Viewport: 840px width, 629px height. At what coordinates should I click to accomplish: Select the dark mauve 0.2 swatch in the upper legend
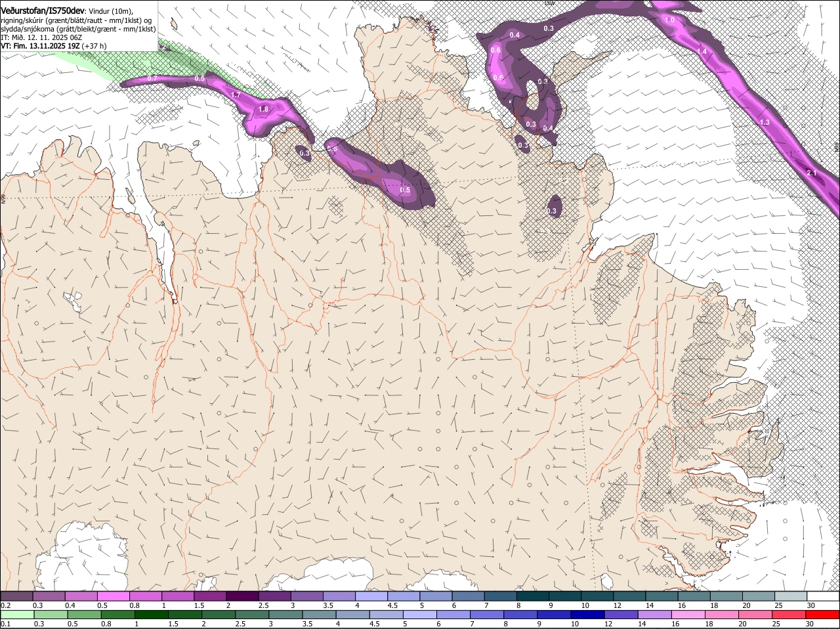16,596
